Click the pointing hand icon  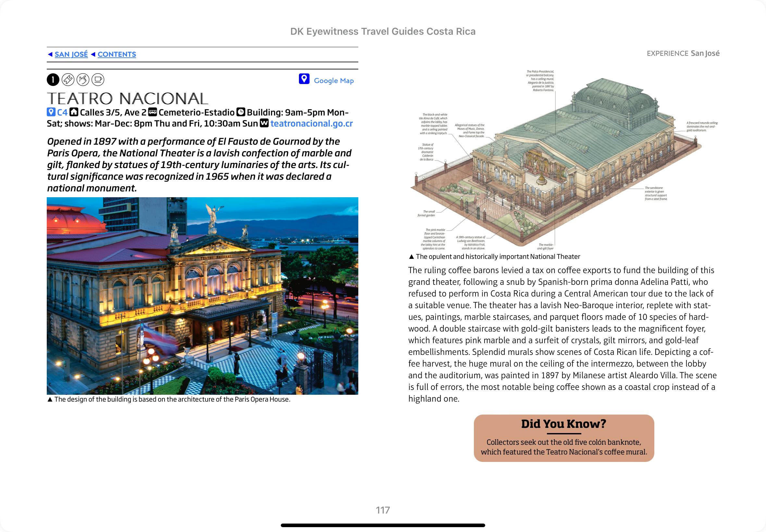[83, 80]
